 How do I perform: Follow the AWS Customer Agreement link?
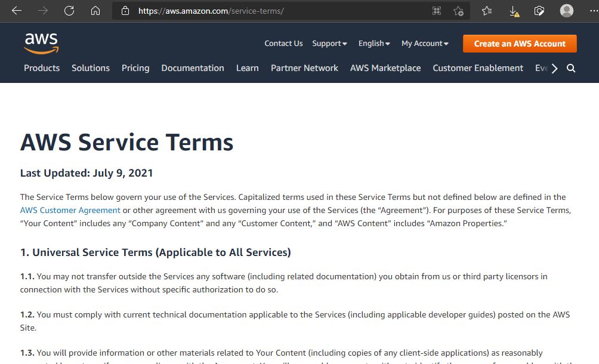70,210
